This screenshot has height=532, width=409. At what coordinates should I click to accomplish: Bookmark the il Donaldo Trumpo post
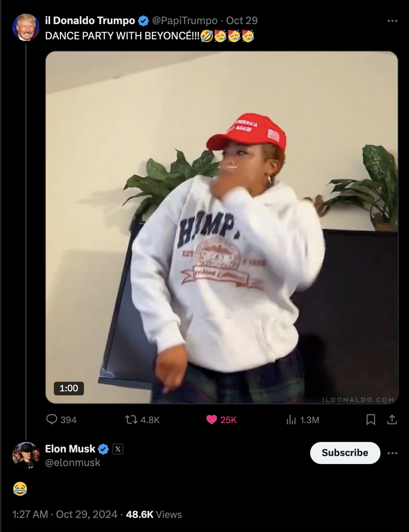(x=371, y=420)
